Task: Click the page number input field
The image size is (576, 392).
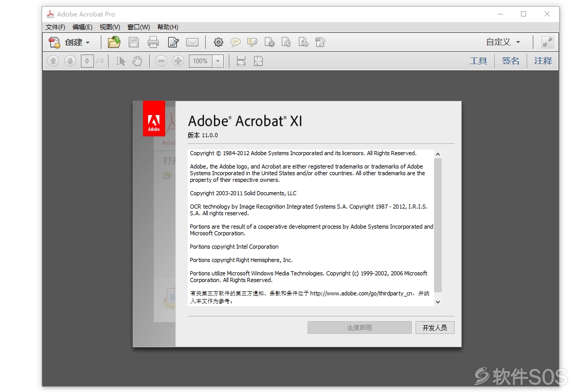Action: pos(87,61)
